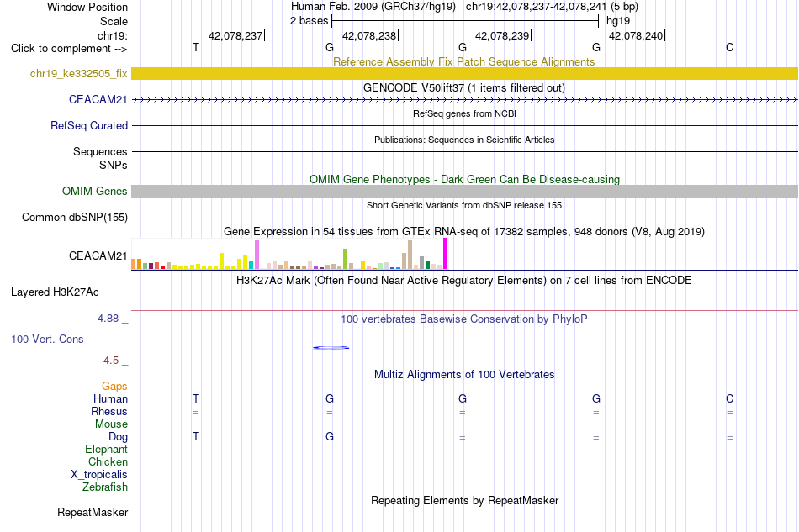Click the C base in the complement row

730,47
